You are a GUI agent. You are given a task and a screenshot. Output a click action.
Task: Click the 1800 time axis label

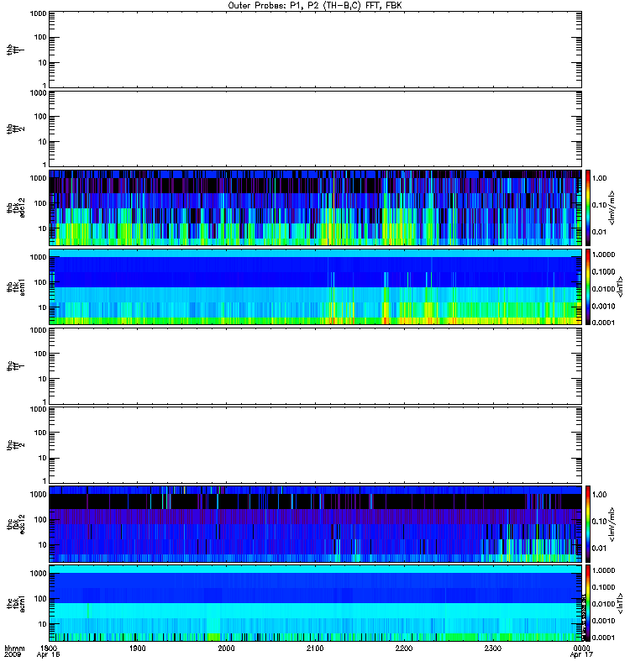click(49, 648)
